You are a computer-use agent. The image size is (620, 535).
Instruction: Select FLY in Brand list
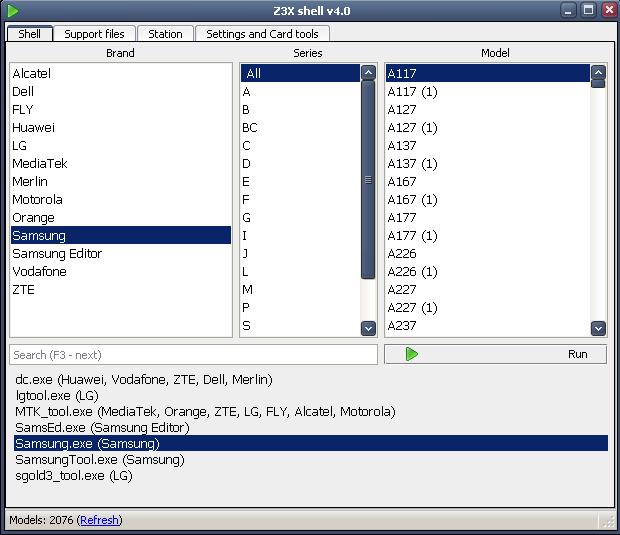(121, 110)
